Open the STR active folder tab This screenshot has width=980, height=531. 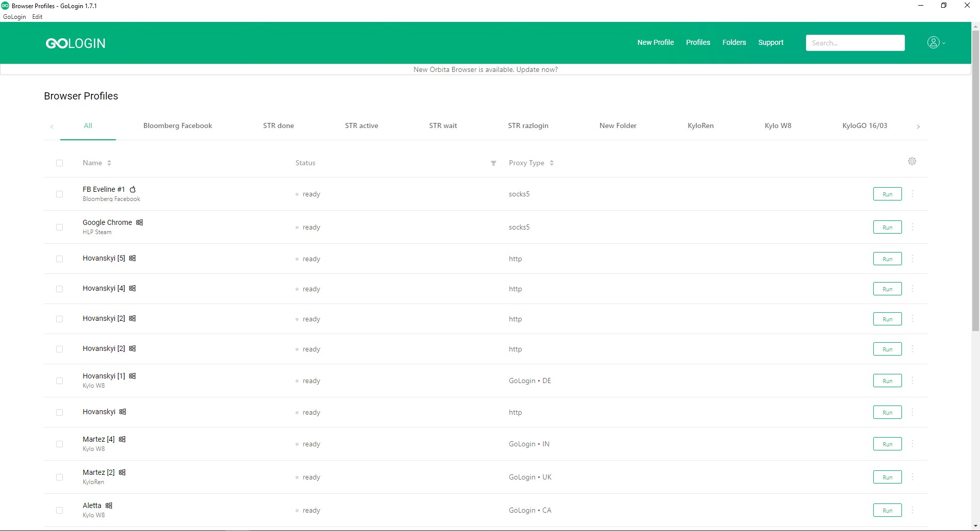click(x=361, y=125)
